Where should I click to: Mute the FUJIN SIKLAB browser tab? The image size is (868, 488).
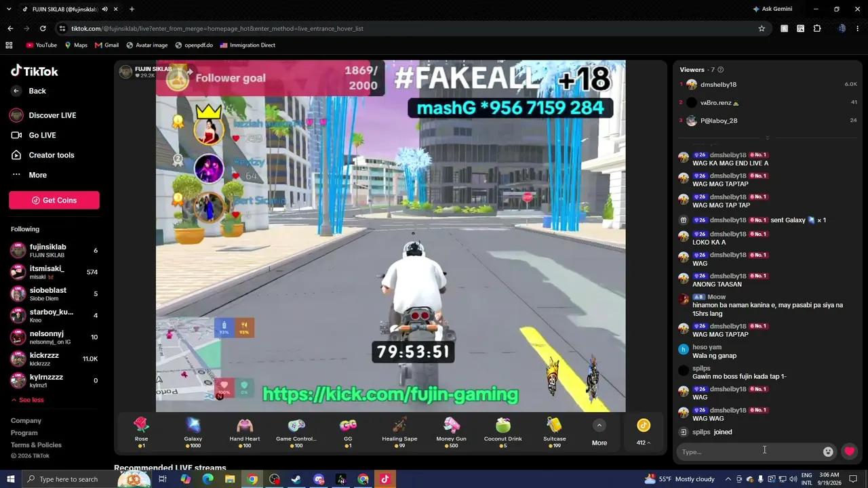(x=104, y=9)
